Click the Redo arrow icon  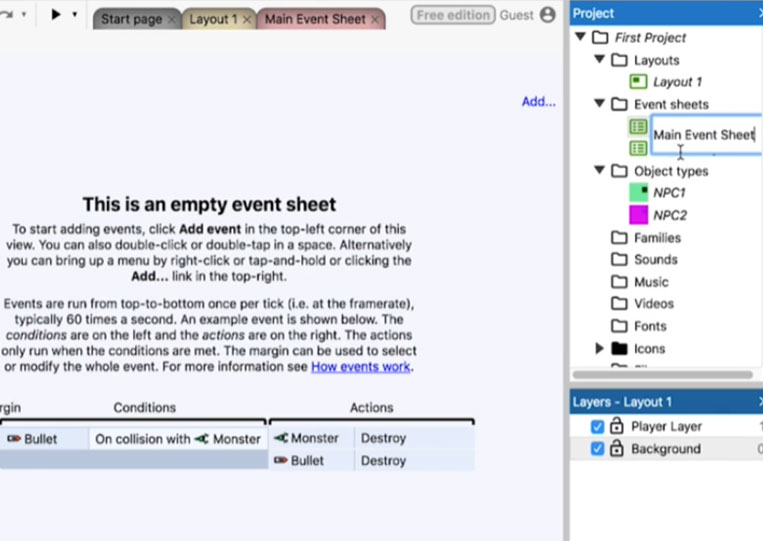[x=5, y=15]
